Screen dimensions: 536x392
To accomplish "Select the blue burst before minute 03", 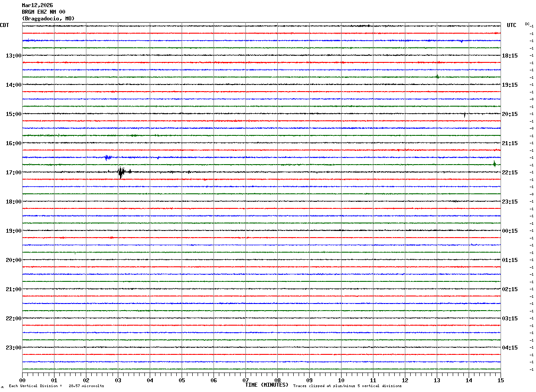I will pyautogui.click(x=108, y=157).
